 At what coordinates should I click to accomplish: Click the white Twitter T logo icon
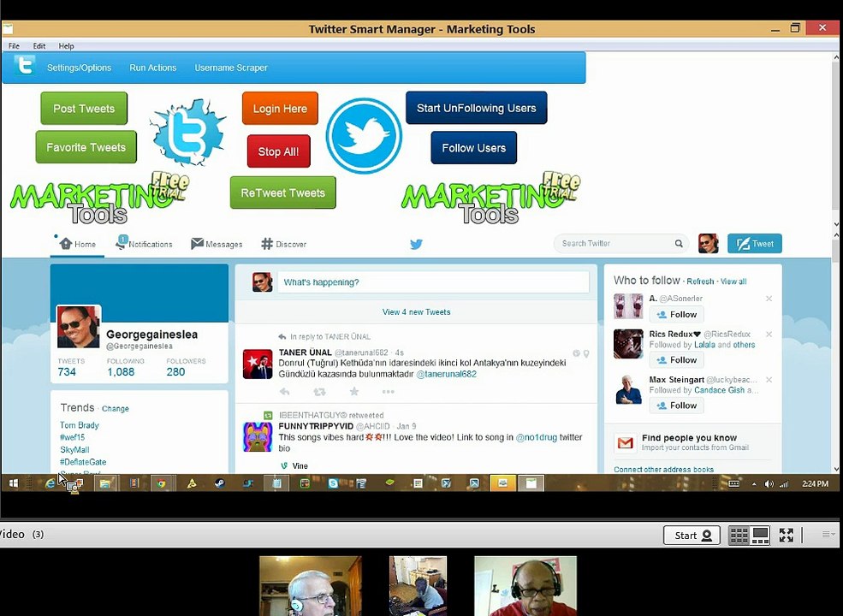click(x=24, y=66)
